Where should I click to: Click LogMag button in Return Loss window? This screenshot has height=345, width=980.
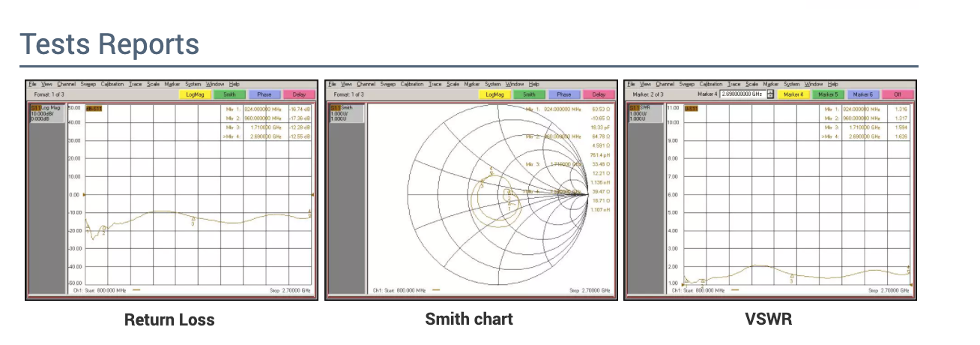(195, 94)
